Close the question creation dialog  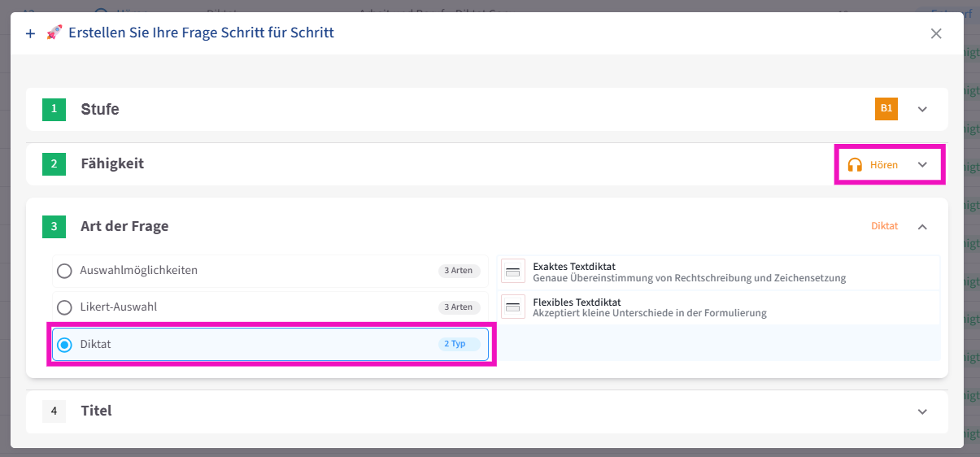[936, 33]
